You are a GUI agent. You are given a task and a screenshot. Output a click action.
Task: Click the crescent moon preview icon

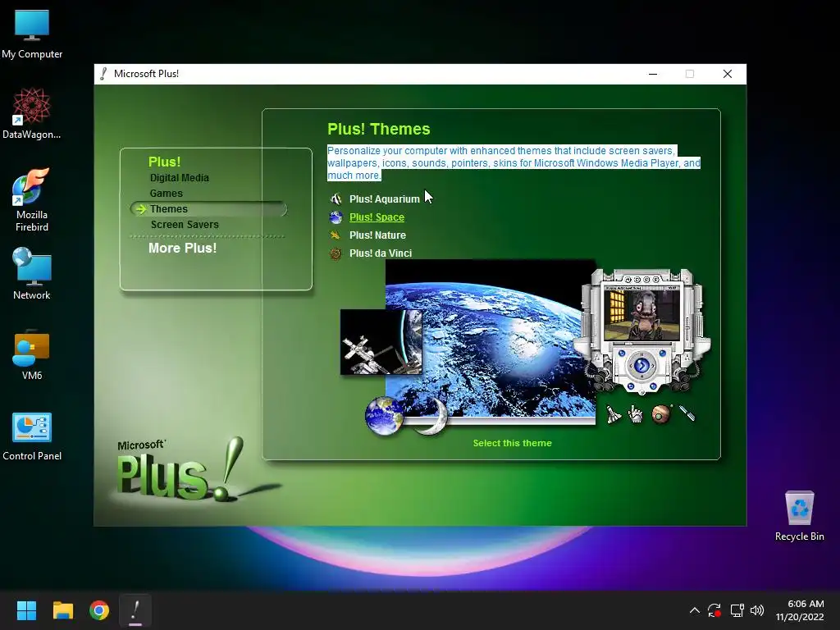pyautogui.click(x=431, y=416)
